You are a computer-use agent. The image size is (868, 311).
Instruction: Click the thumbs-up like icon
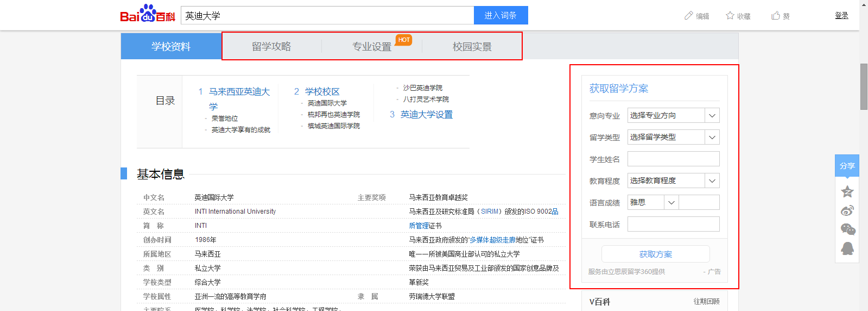(x=776, y=16)
